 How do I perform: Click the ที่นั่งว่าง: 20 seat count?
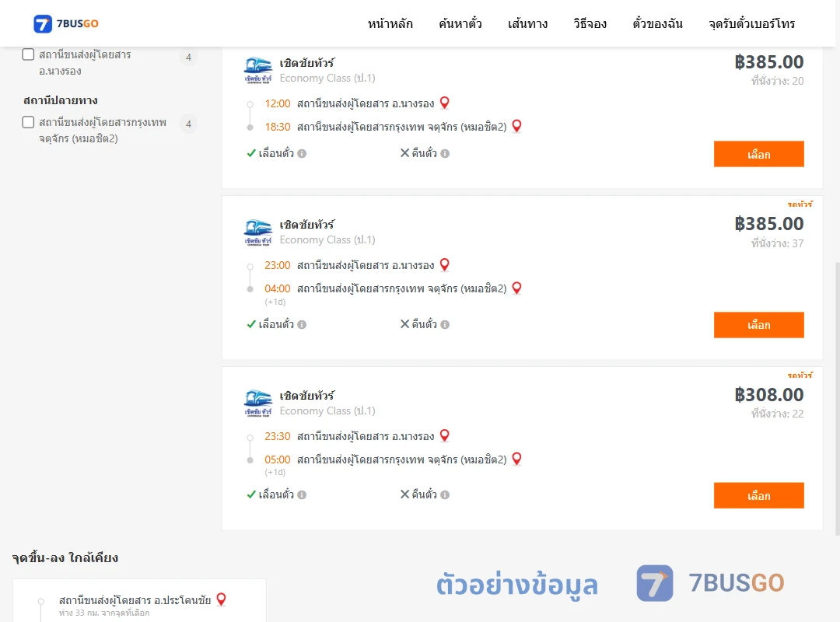coord(777,81)
